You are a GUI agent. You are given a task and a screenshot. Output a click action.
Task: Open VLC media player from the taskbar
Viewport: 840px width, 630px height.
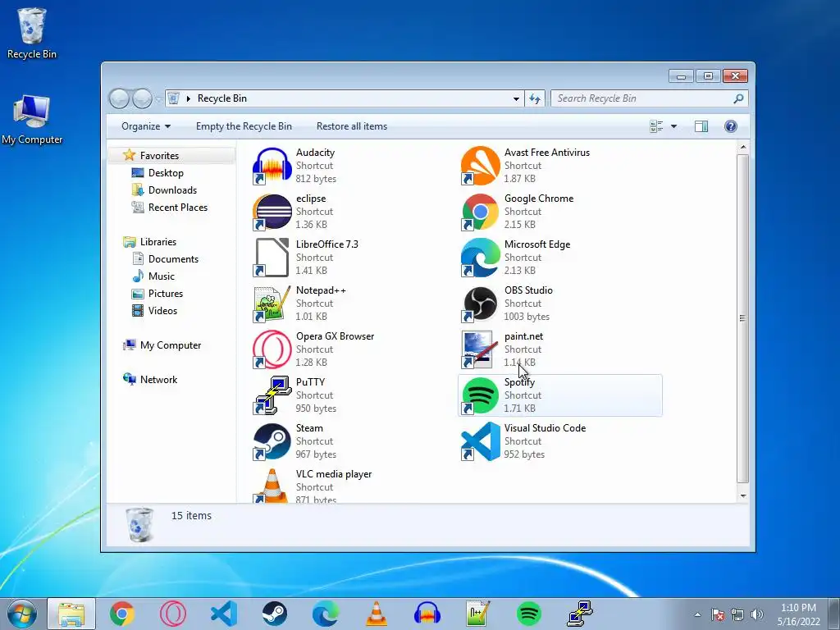coord(376,614)
